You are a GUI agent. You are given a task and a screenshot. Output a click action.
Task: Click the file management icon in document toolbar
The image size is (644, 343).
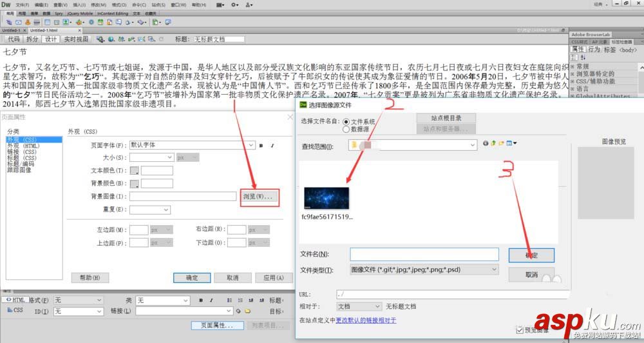[x=121, y=39]
